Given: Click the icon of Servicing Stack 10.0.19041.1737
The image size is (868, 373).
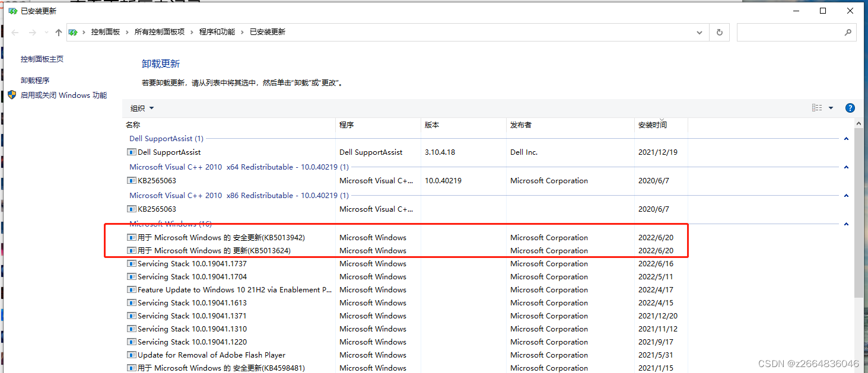Looking at the screenshot, I should [132, 264].
